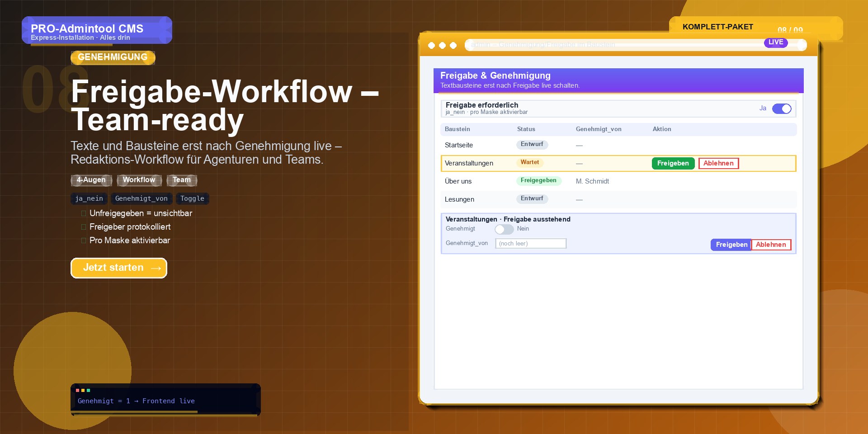Image resolution: width=868 pixels, height=434 pixels.
Task: Select the Baustein column header
Action: coord(458,129)
